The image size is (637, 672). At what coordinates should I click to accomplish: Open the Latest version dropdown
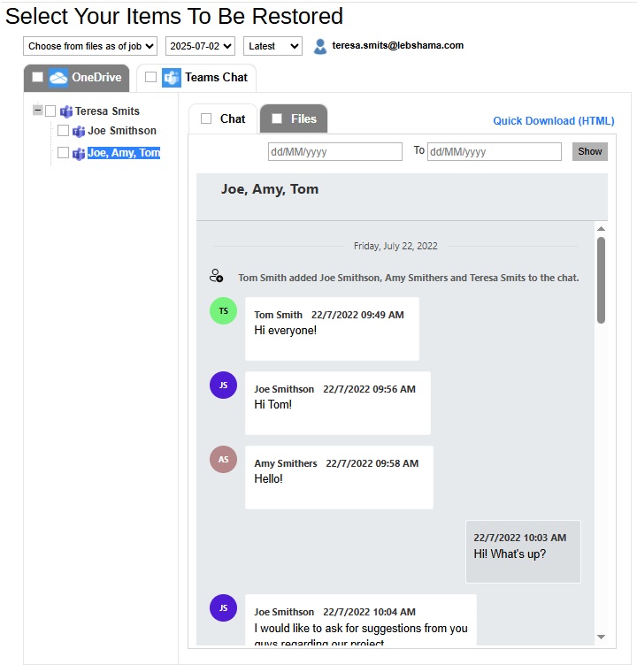272,46
